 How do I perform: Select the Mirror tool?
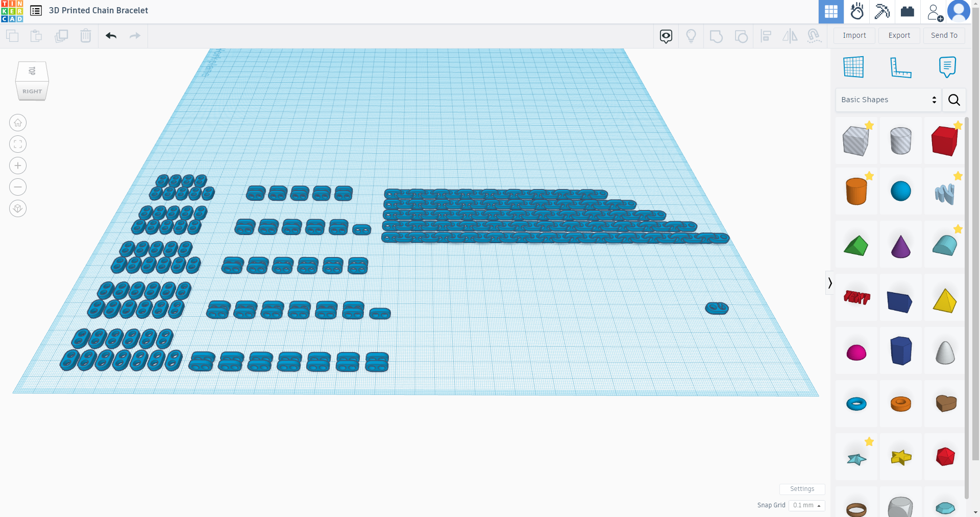(790, 36)
